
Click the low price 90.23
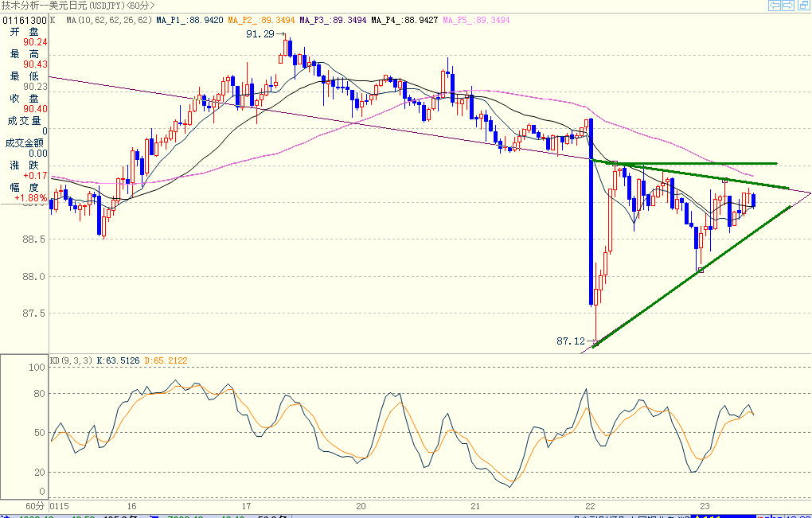point(35,87)
